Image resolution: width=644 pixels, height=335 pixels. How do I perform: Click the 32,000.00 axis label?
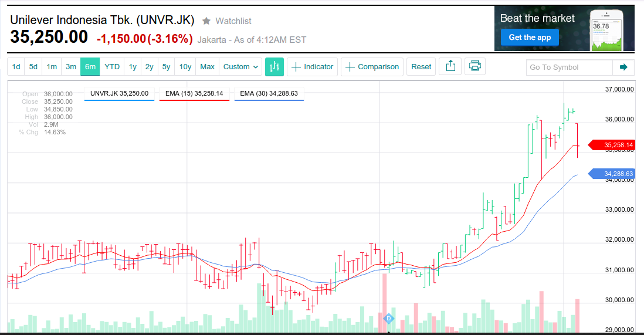coord(619,239)
